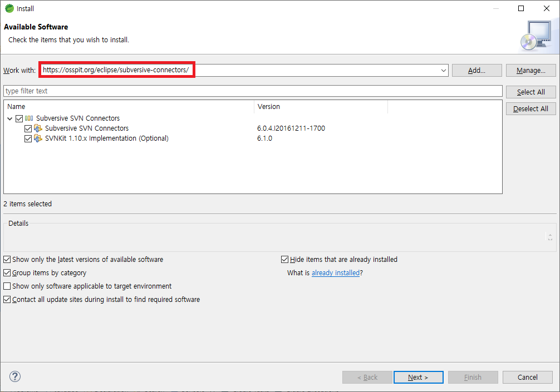Image resolution: width=560 pixels, height=392 pixels.
Task: Click the Add... button
Action: pos(477,70)
